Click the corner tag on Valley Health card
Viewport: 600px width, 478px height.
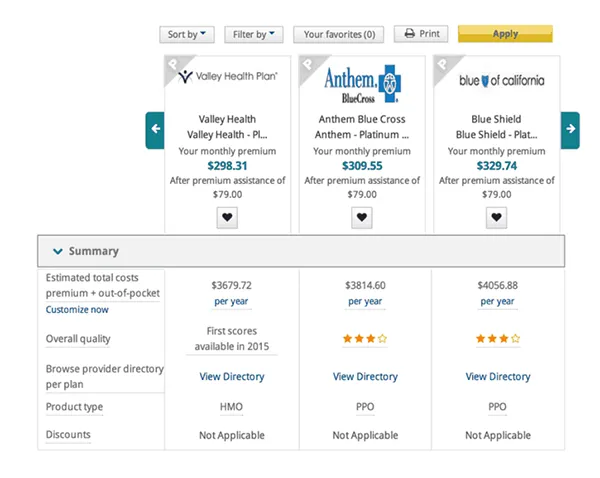174,65
